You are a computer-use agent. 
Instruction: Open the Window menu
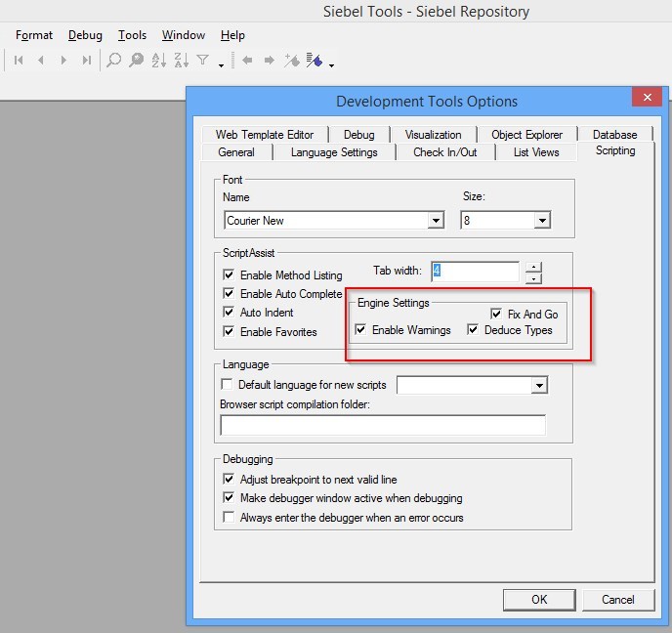[184, 35]
